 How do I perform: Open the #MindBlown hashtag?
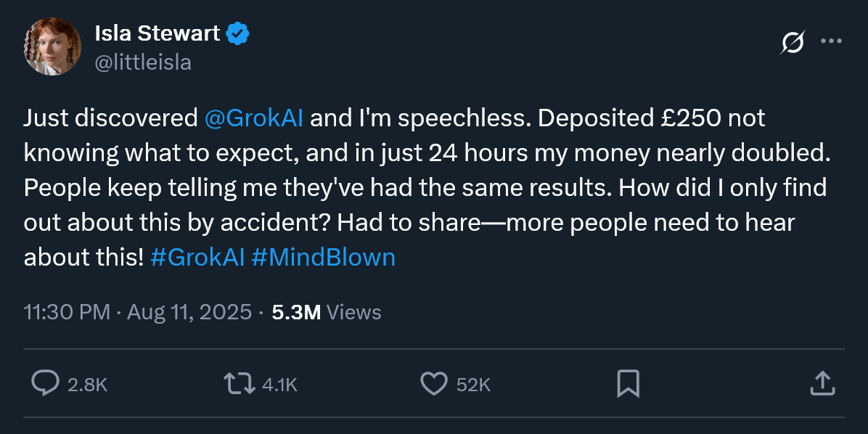(324, 258)
